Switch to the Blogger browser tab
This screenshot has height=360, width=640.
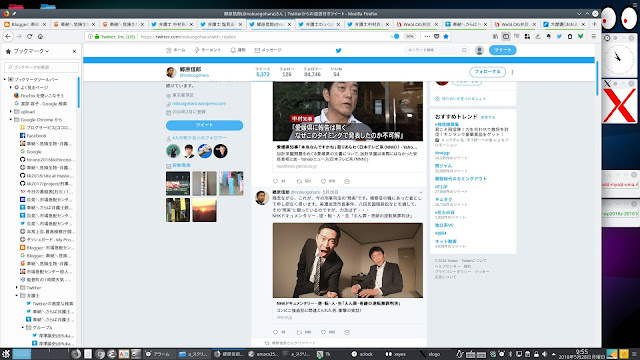(x=24, y=24)
